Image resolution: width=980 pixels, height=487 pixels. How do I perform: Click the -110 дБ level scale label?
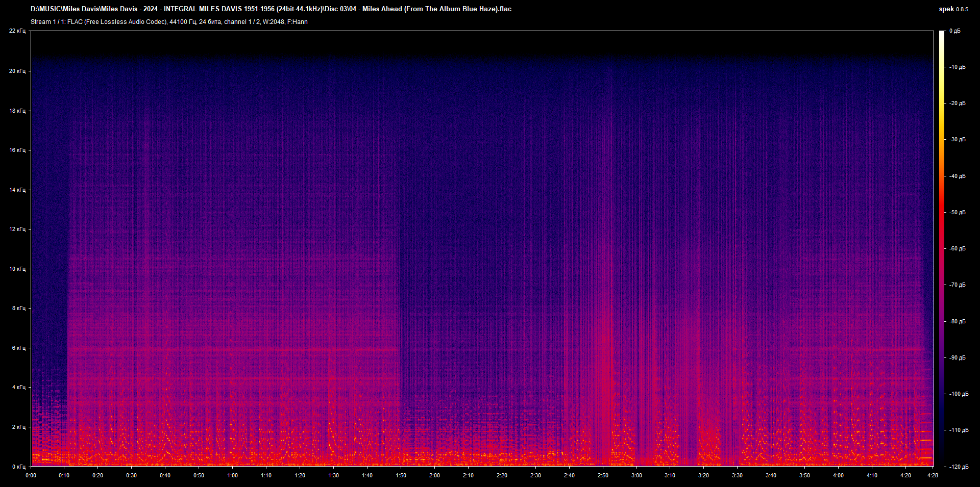959,430
